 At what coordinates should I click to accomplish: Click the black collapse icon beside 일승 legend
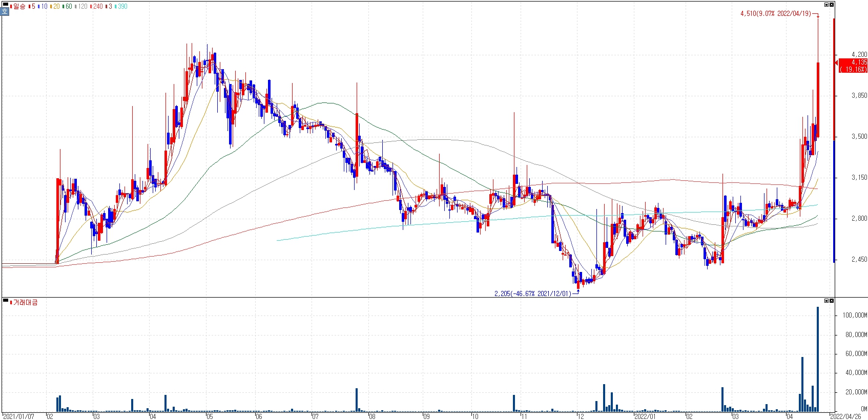pos(6,5)
